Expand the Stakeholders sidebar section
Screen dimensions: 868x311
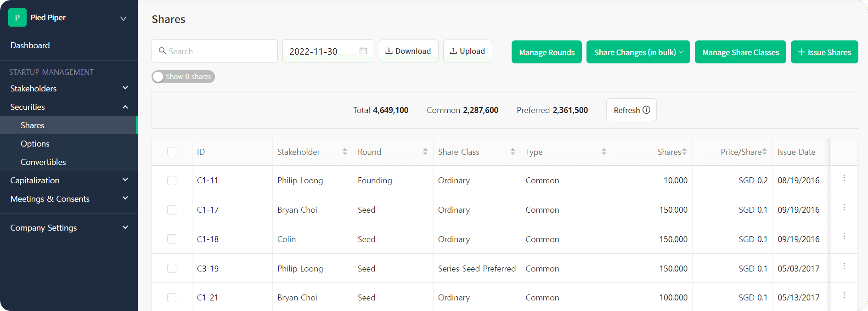coord(69,88)
